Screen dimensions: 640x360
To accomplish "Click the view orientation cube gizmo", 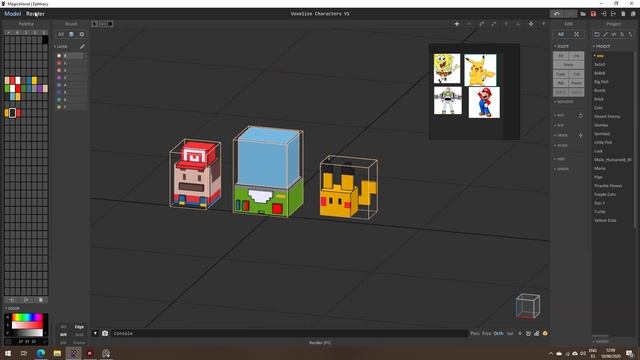I will click(527, 306).
